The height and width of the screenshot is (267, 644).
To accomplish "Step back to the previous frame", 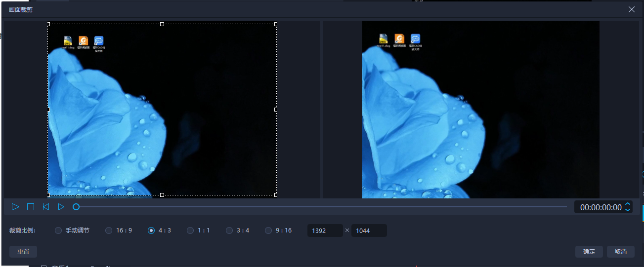I will click(x=45, y=207).
